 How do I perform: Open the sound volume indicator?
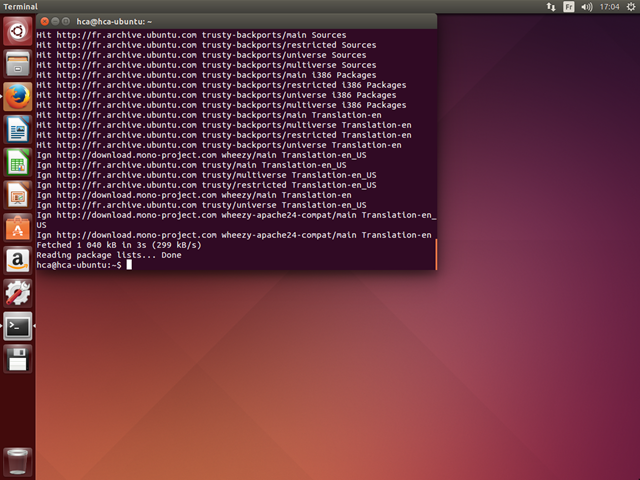[x=587, y=7]
